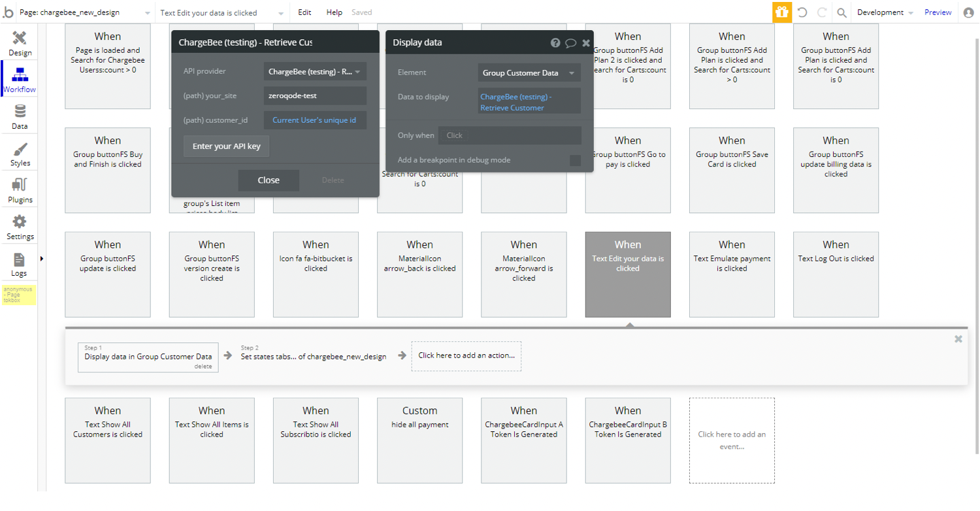Open the user account avatar icon

point(968,12)
